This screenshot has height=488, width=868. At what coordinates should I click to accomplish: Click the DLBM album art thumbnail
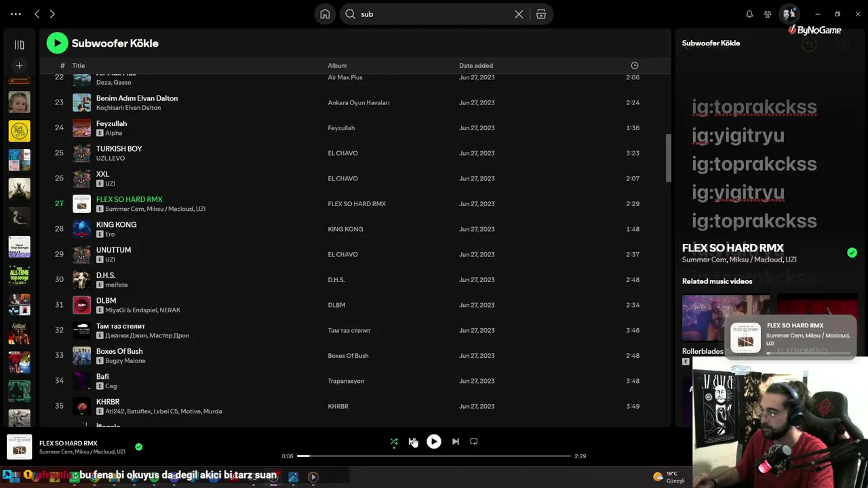(x=81, y=305)
